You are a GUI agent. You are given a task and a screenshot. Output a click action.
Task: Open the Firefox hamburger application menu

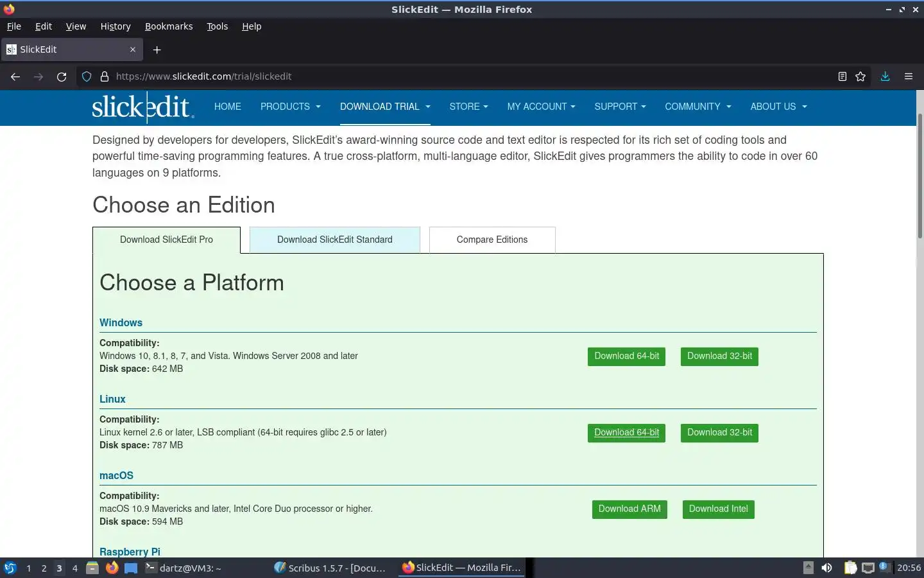(x=909, y=76)
